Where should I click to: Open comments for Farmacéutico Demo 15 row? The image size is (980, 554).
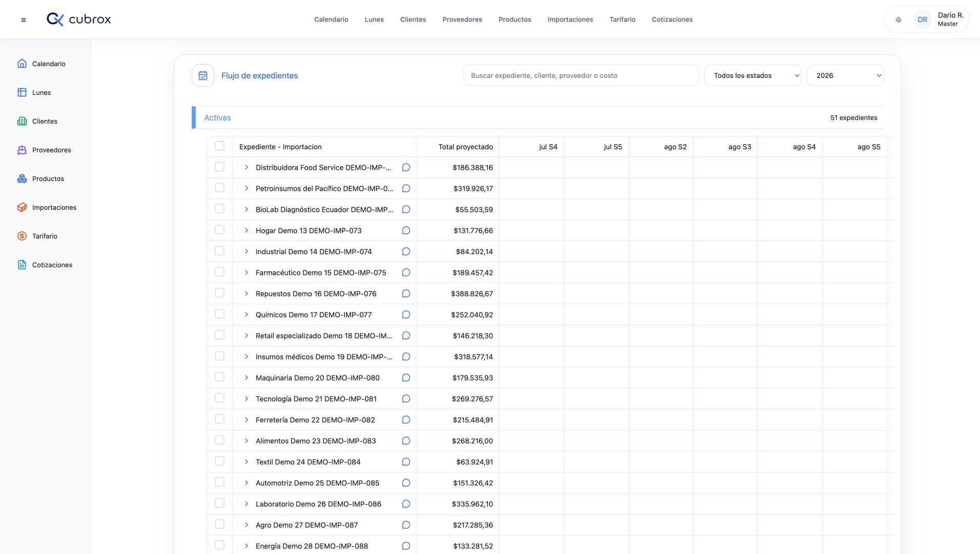(406, 272)
